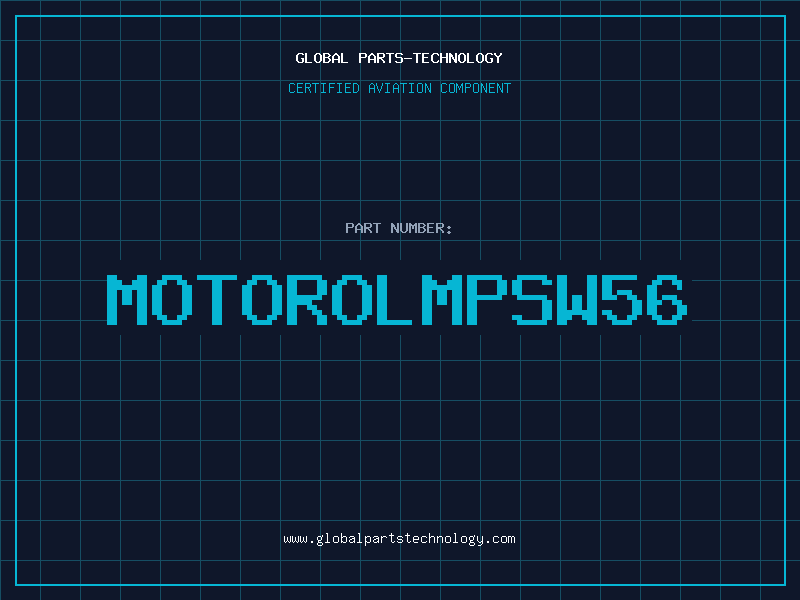
Task: Select the CERTIFIED AVIATION COMPONENT subtitle
Action: click(399, 88)
